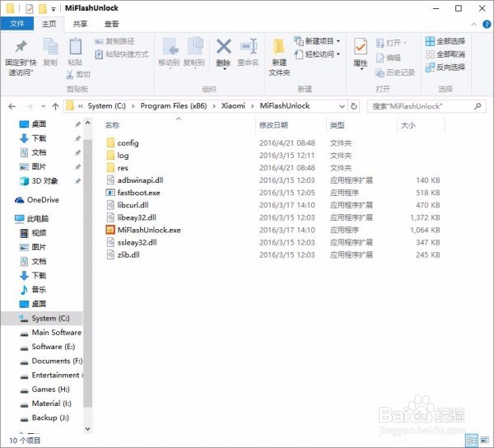Open the New item (新建项目) dropdown
Image resolution: width=494 pixels, height=448 pixels.
coord(317,41)
